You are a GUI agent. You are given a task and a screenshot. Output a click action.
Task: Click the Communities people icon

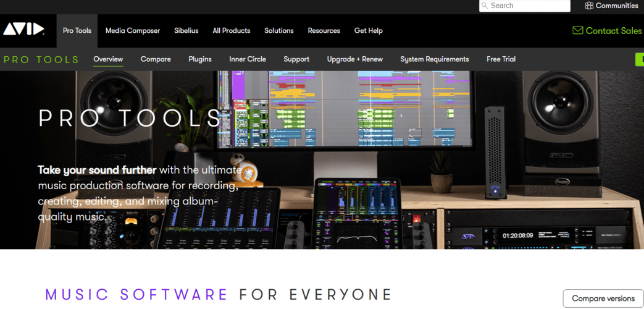tap(590, 6)
